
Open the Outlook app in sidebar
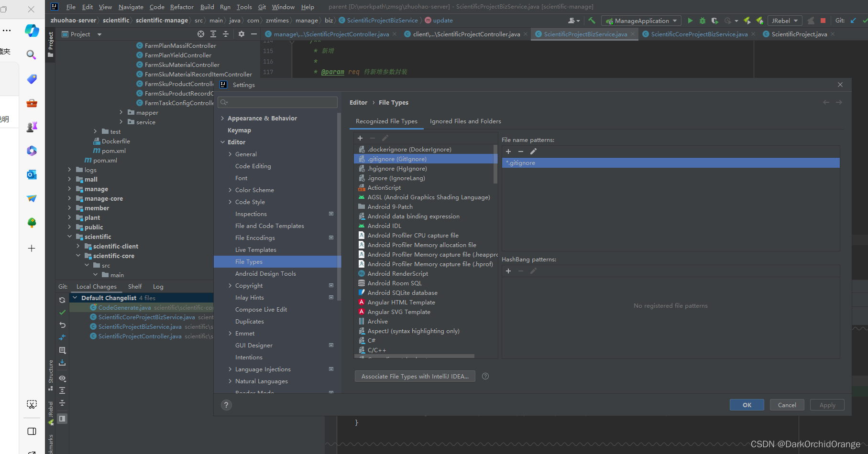click(32, 174)
